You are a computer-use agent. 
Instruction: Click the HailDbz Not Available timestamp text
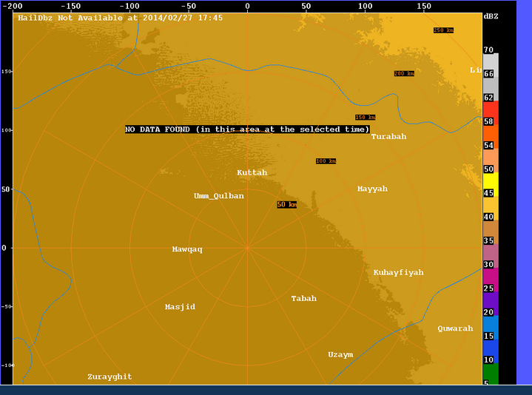click(x=121, y=18)
